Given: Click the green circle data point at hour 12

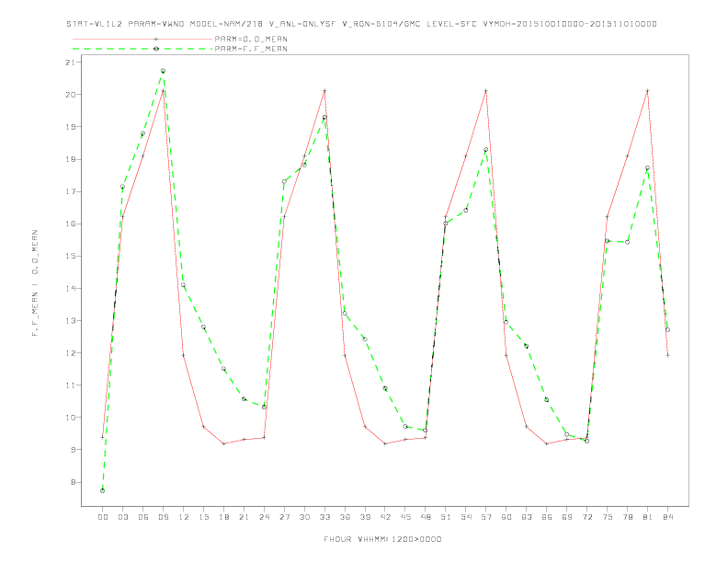Looking at the screenshot, I should coord(184,285).
